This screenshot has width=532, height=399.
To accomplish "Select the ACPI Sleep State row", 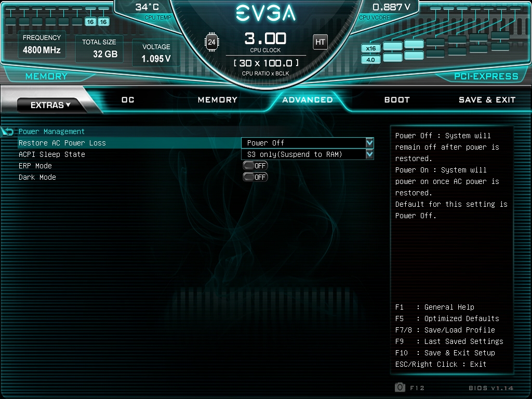I will (196, 154).
